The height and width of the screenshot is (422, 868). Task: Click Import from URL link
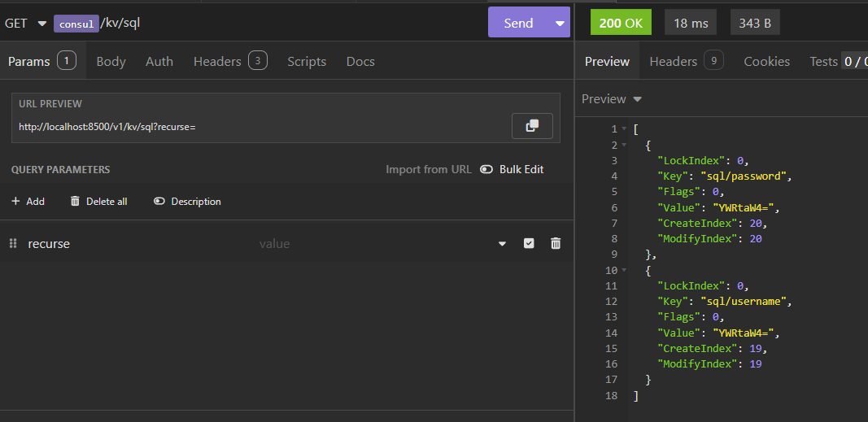[x=428, y=169]
